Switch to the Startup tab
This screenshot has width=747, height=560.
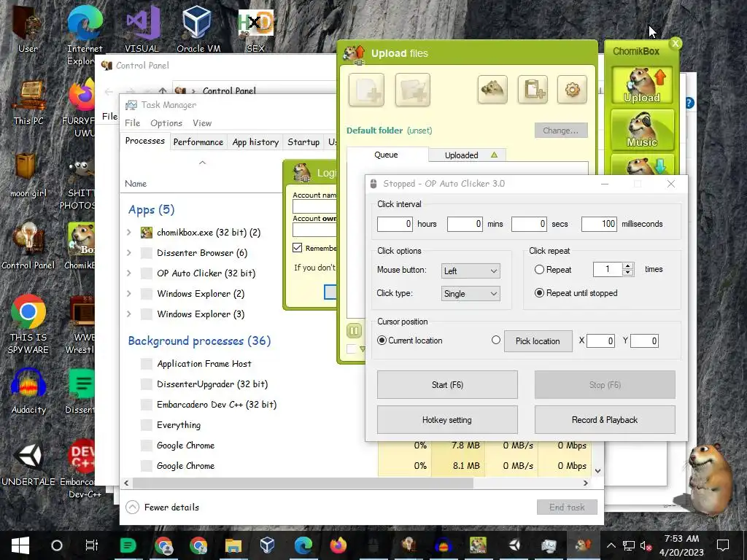[x=303, y=142]
